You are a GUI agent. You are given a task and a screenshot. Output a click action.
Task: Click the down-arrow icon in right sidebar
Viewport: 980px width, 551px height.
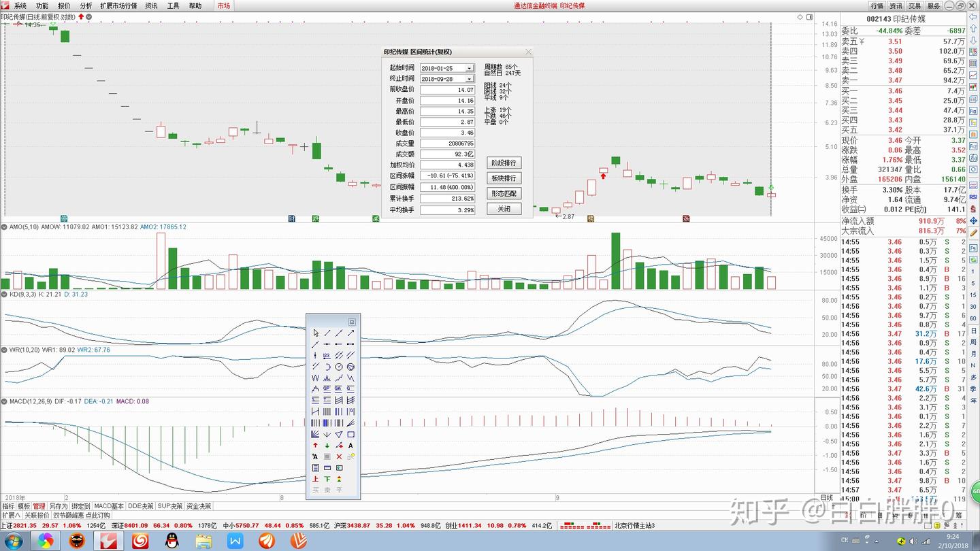[x=973, y=41]
